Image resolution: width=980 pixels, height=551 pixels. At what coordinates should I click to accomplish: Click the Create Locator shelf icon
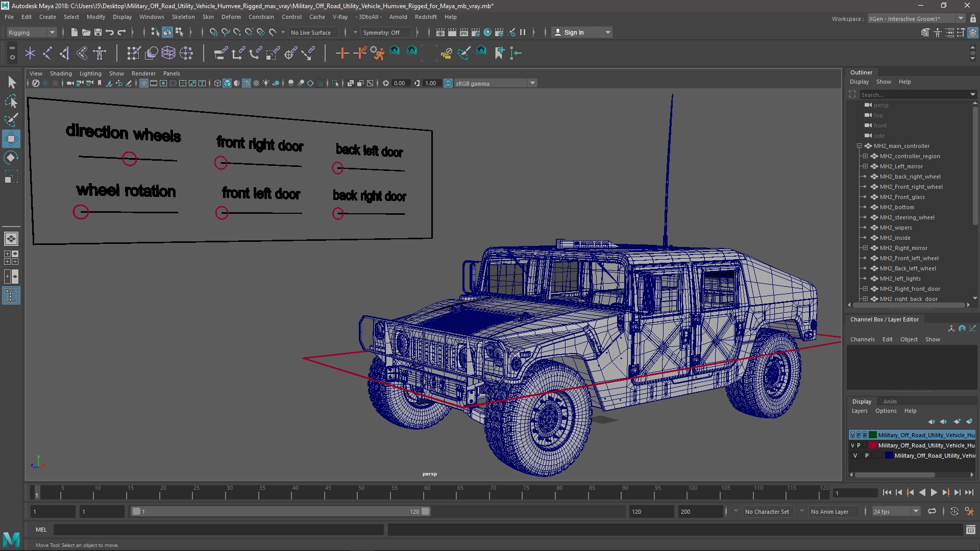pyautogui.click(x=30, y=53)
